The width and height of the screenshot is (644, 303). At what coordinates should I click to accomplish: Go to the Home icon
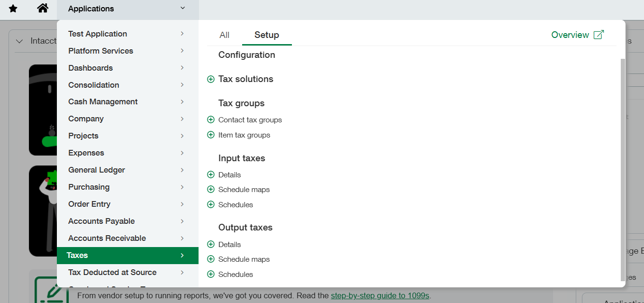[x=43, y=9]
